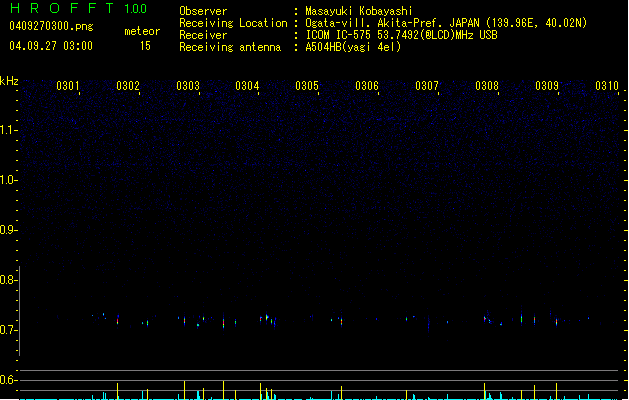The height and width of the screenshot is (400, 629).
Task: Click the timestamp 04.09.27 03:00
Action: coord(51,46)
